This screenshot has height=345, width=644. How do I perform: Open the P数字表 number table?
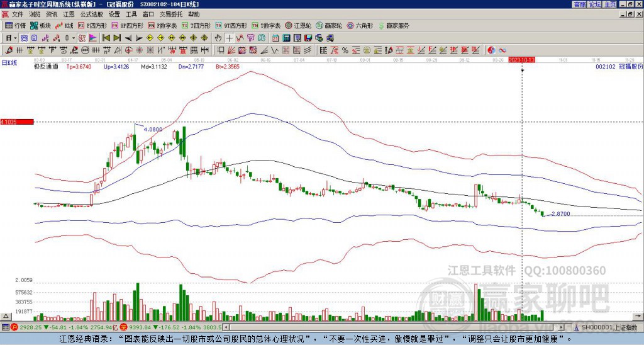tap(163, 25)
